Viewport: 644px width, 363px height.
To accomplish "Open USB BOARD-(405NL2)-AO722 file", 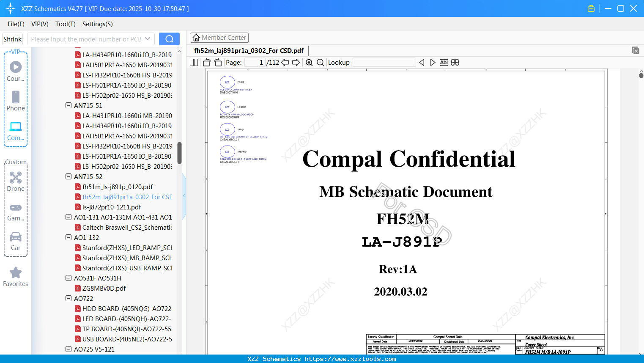I will click(123, 339).
